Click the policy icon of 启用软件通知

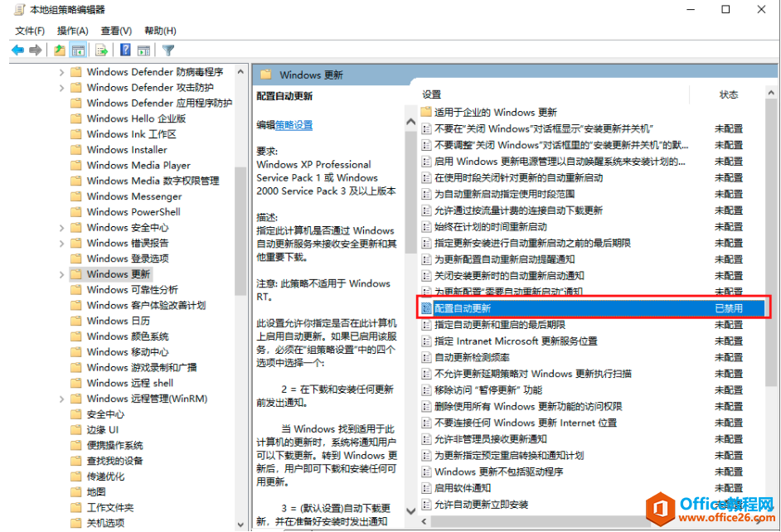(x=426, y=488)
